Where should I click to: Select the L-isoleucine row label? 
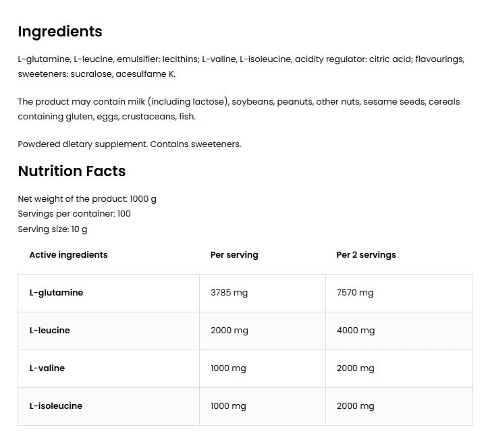click(56, 406)
